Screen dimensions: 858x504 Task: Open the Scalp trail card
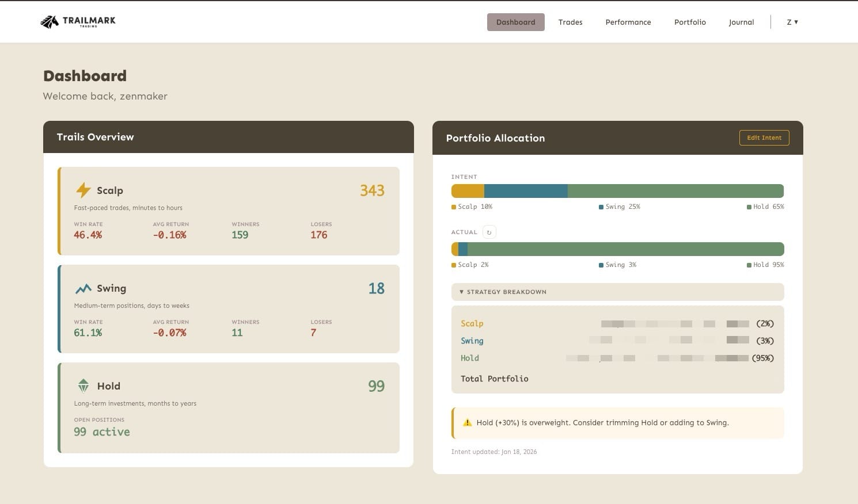(x=229, y=211)
